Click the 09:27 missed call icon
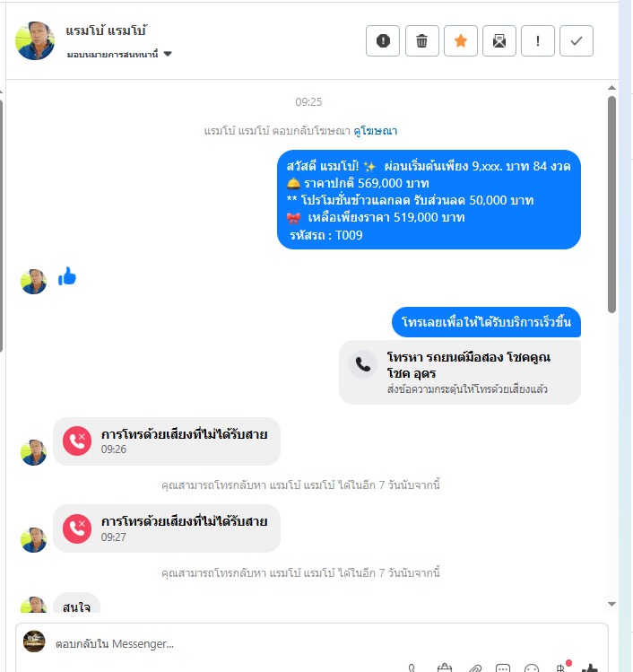Viewport: 633px width, 672px height. pos(77,528)
